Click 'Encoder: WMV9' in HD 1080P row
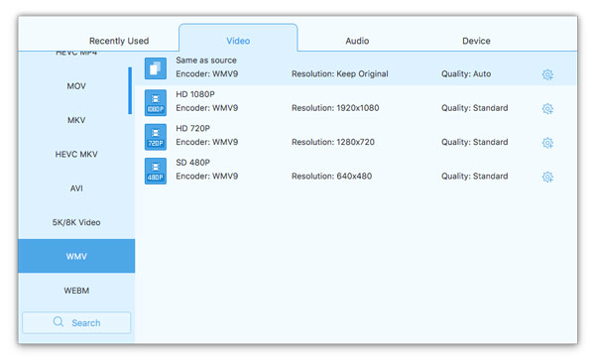This screenshot has height=364, width=595. point(207,108)
